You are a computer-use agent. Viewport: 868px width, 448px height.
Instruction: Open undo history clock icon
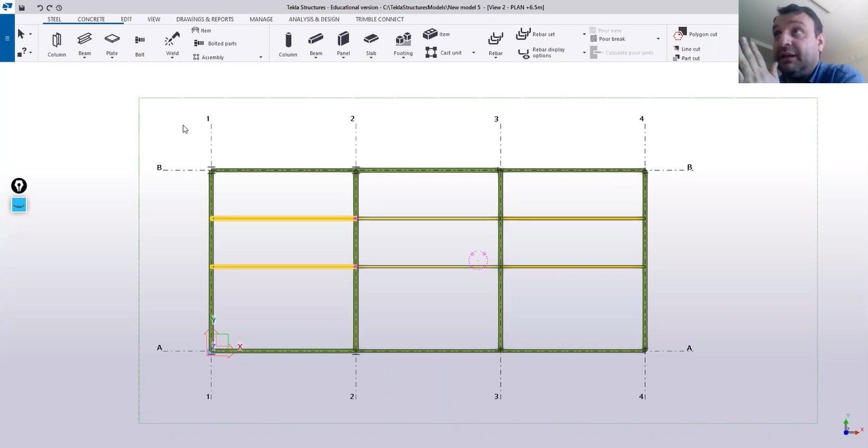(59, 8)
